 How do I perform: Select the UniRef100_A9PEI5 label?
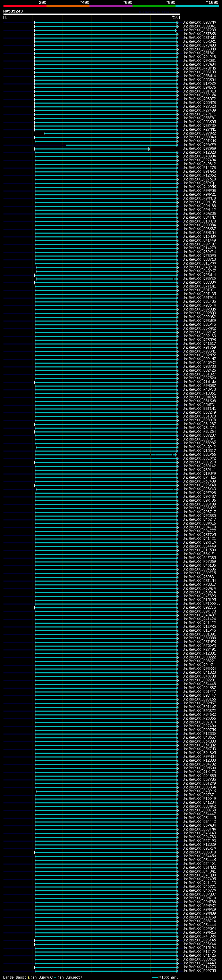[199, 573]
